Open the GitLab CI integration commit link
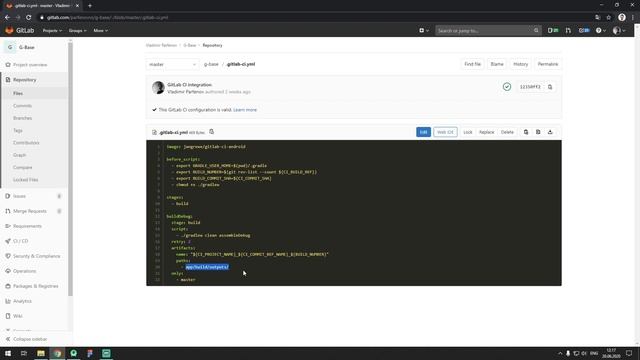 pos(189,85)
